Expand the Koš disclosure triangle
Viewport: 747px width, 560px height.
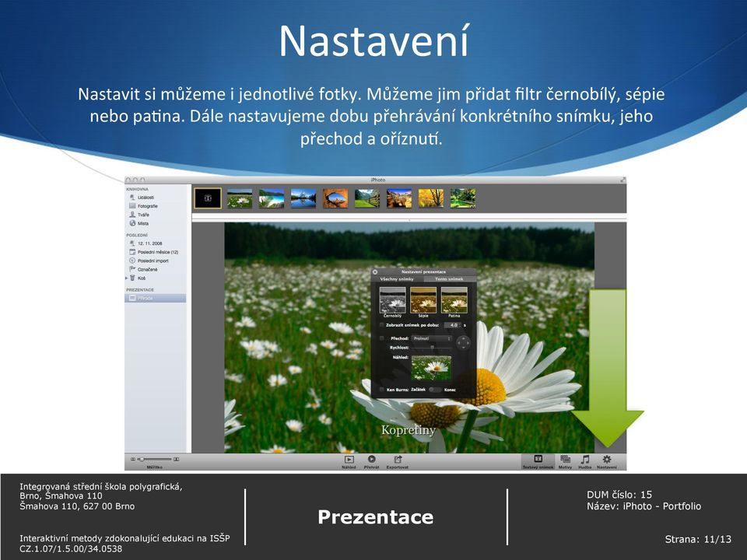(x=127, y=278)
